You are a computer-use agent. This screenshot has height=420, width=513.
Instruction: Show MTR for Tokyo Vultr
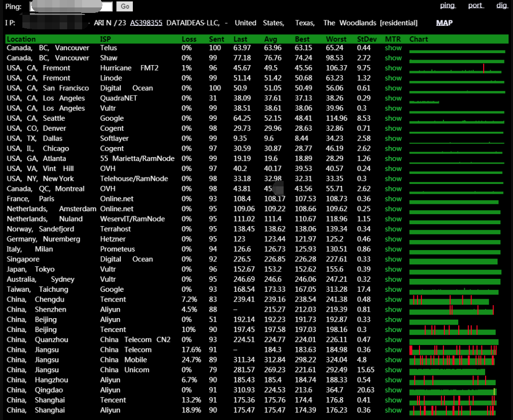point(393,270)
